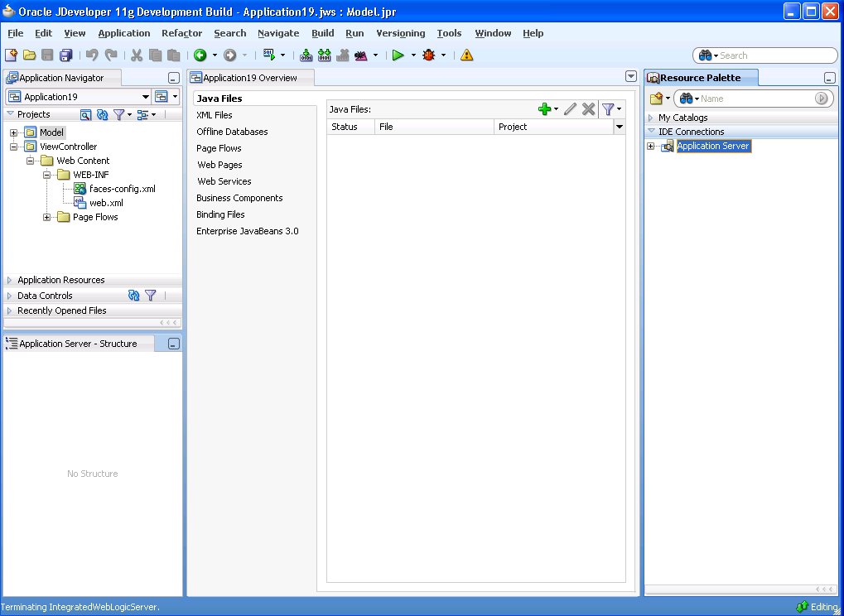Click the Make toolbar icon to compile
This screenshot has width=844, height=616.
(305, 55)
